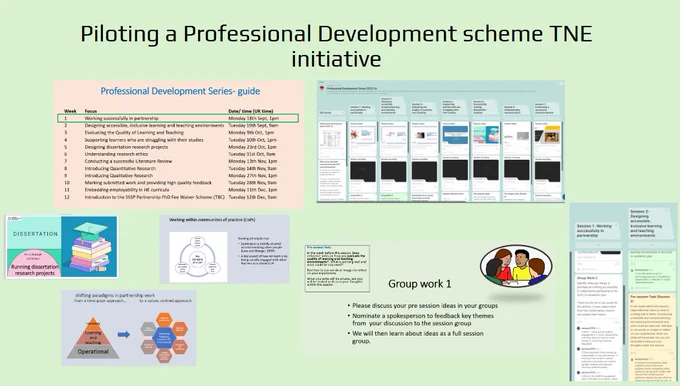This screenshot has height=386, width=680.
Task: Click the blue arrow between pyramid and hexagons
Action: (124, 334)
